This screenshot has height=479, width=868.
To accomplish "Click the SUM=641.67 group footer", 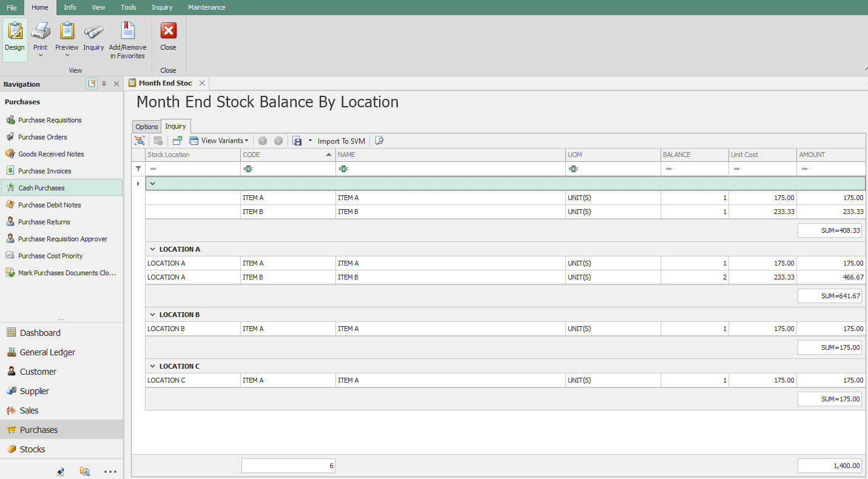I will (x=830, y=296).
